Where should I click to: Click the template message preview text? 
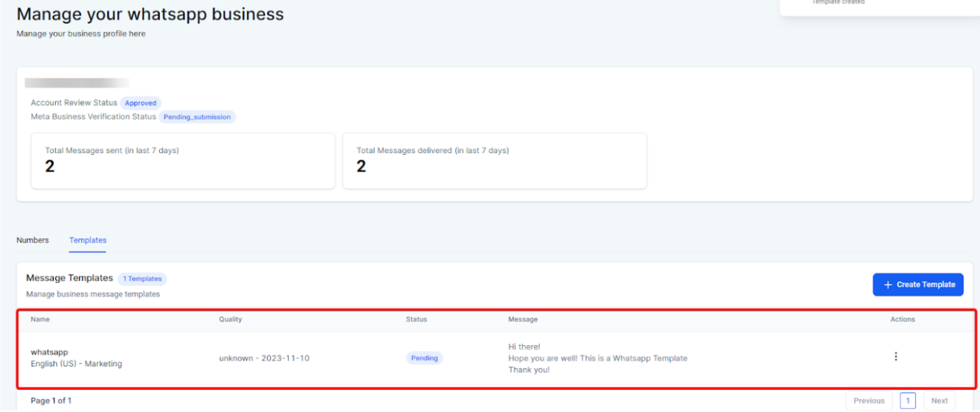click(598, 358)
